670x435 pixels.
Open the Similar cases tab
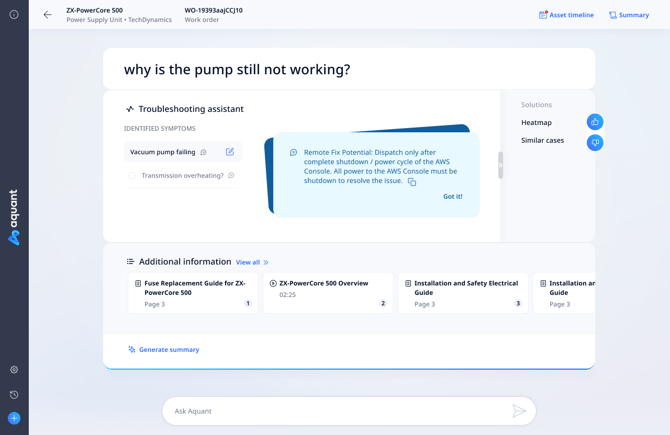pos(542,141)
